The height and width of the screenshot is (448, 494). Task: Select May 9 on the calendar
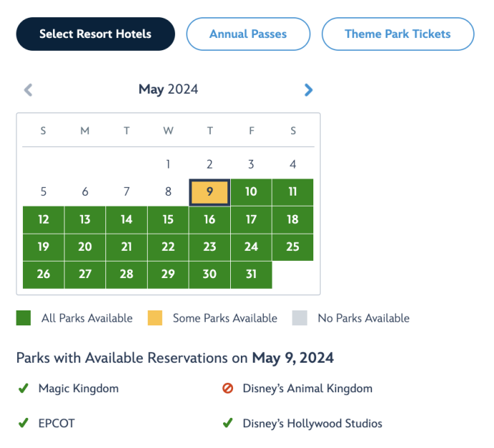click(x=209, y=192)
